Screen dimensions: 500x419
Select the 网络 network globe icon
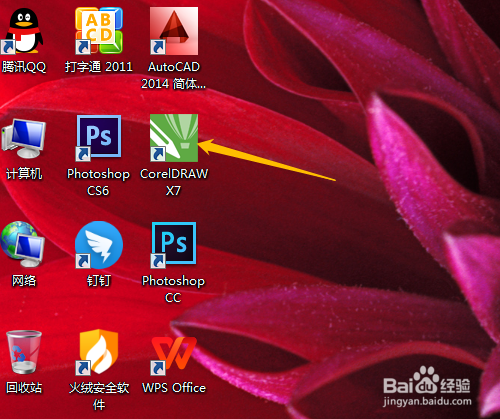pos(23,244)
